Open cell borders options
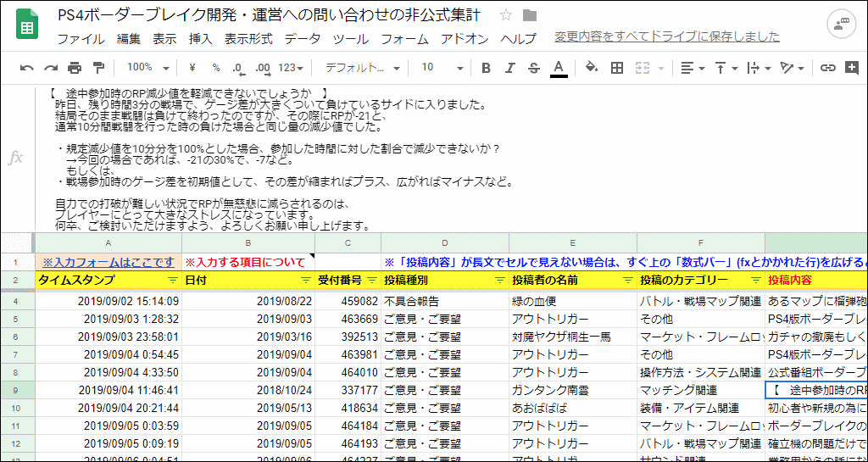 617,68
